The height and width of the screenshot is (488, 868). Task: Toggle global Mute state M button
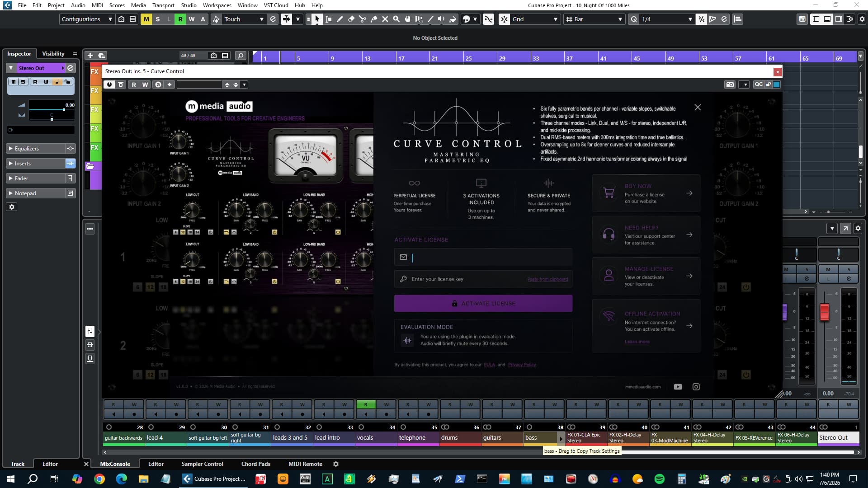[146, 19]
